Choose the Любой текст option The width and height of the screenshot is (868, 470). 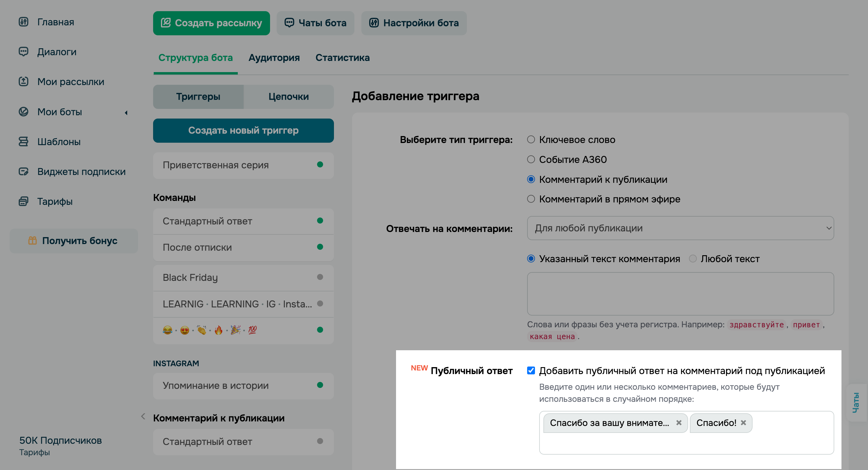tap(693, 259)
